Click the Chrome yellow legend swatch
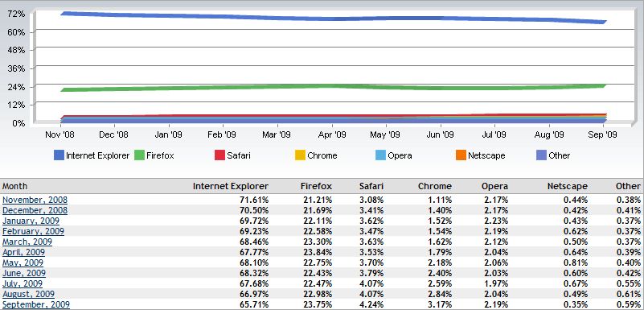The height and width of the screenshot is (310, 644). [301, 155]
